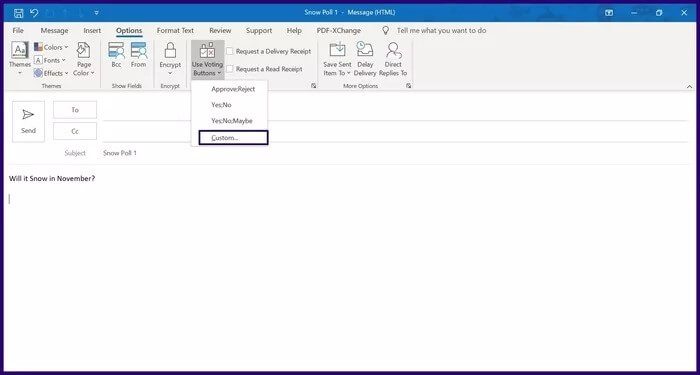The image size is (700, 375).
Task: Open the Tracking group dialog launcher
Action: pos(313,86)
